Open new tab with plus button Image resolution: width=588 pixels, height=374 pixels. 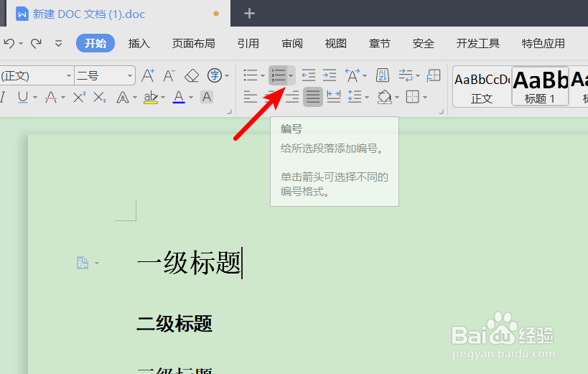(x=249, y=14)
